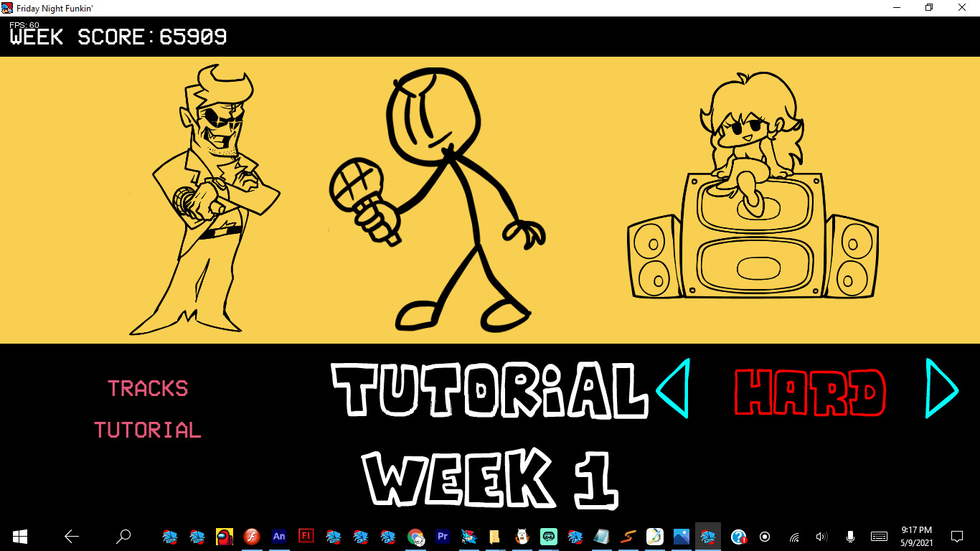This screenshot has height=551, width=980.
Task: Select the red HARD difficulty label
Action: (x=810, y=392)
